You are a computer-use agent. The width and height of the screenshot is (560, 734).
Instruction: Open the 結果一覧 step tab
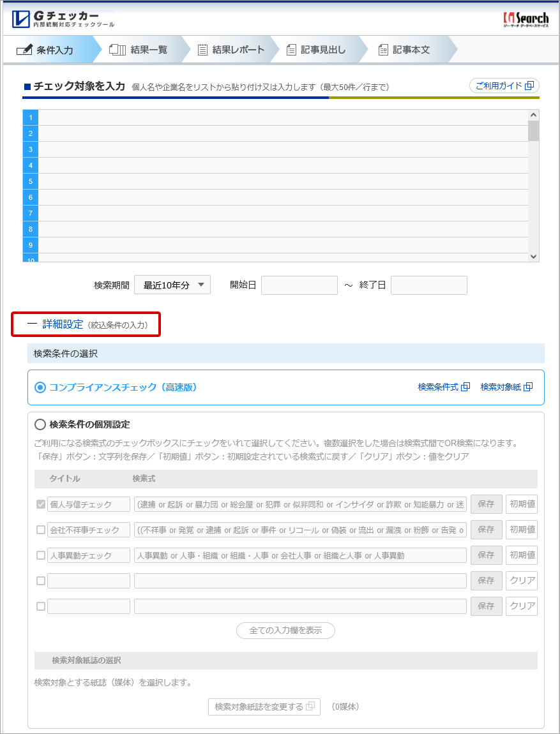(x=139, y=50)
